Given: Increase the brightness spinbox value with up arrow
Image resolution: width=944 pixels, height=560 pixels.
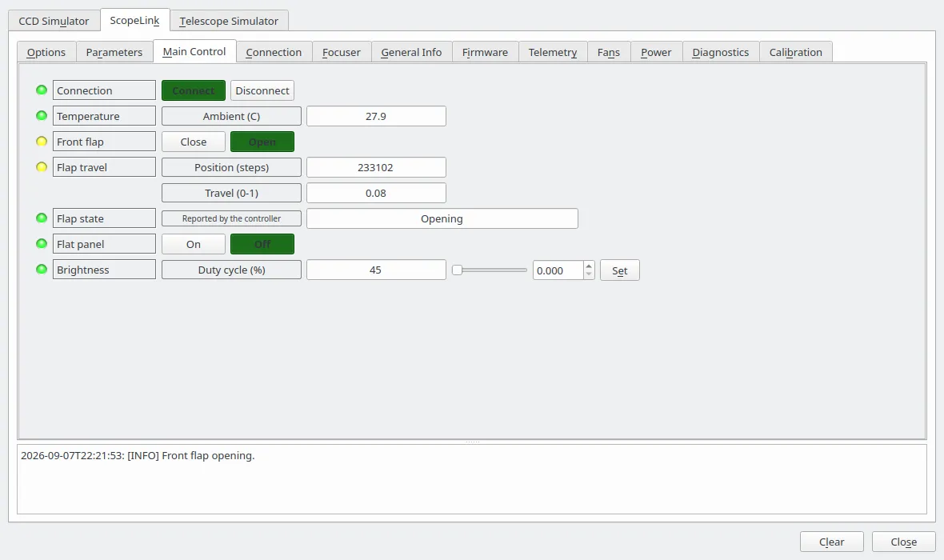Looking at the screenshot, I should [589, 266].
